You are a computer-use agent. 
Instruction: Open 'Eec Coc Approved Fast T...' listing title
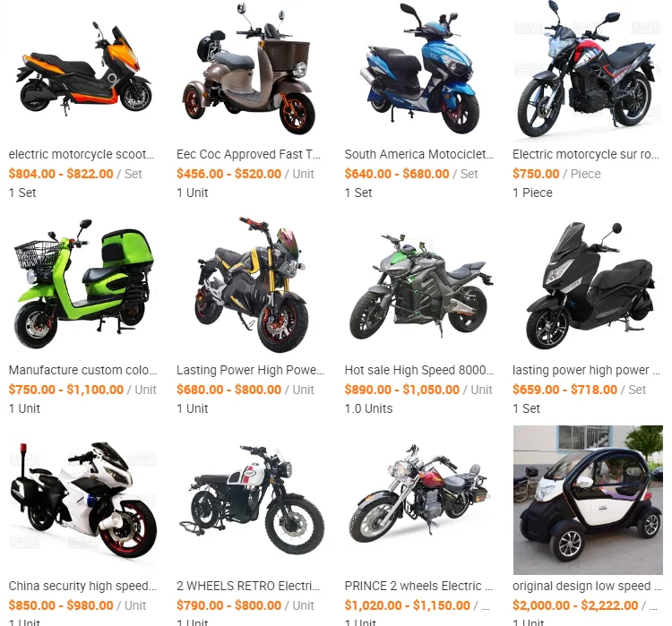point(248,154)
